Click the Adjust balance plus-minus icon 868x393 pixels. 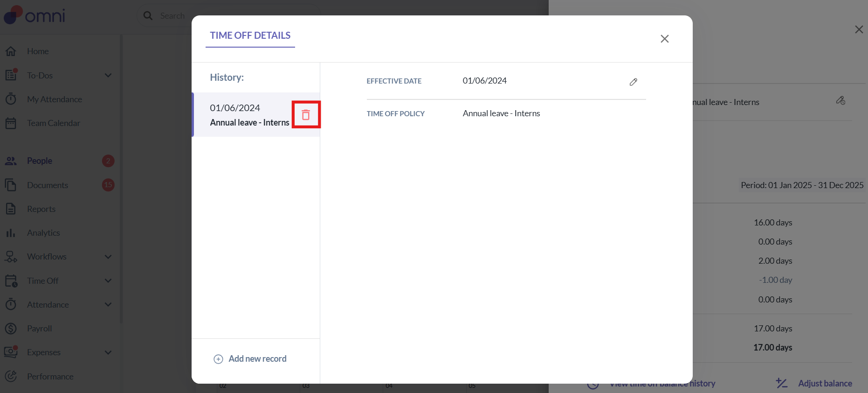[x=782, y=383]
